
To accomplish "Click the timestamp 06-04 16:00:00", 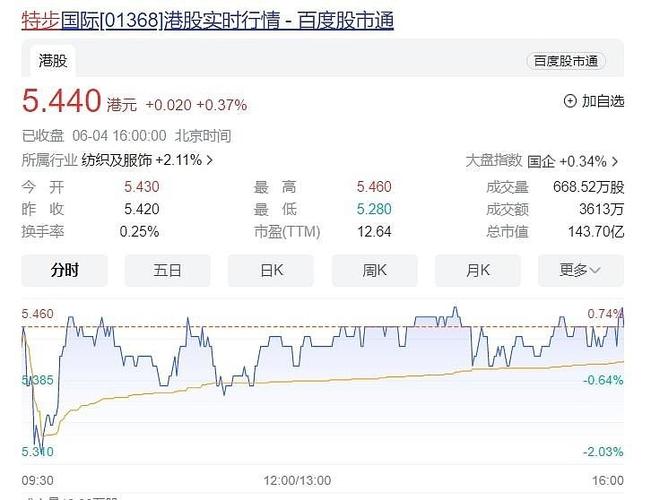I will (119, 136).
